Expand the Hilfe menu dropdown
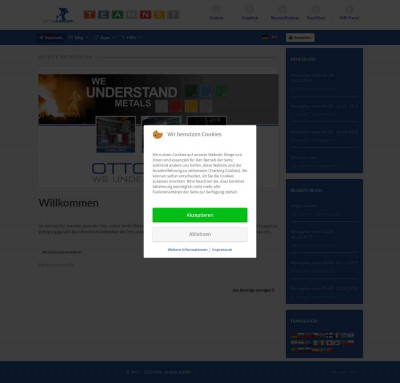Screen dimensions: 400x383 click(131, 38)
